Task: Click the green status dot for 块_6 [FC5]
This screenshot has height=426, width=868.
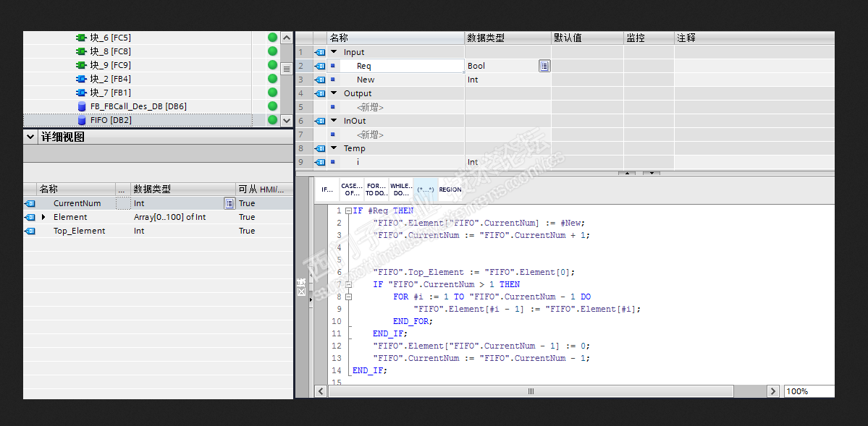Action: (272, 38)
